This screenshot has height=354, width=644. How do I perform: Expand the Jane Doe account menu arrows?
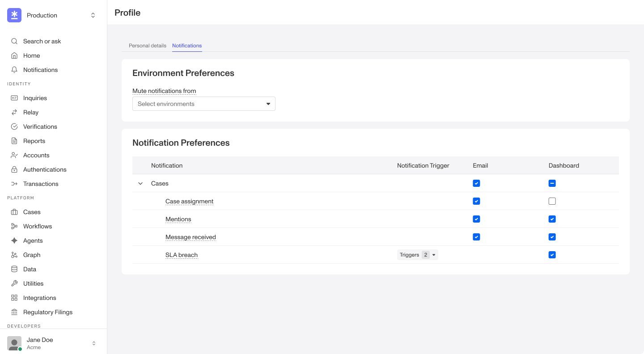pyautogui.click(x=94, y=343)
